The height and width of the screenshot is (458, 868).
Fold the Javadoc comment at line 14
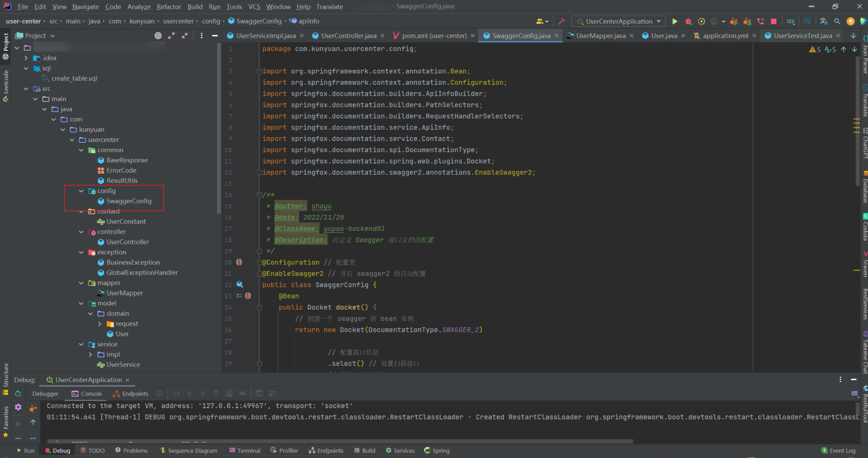pyautogui.click(x=259, y=195)
